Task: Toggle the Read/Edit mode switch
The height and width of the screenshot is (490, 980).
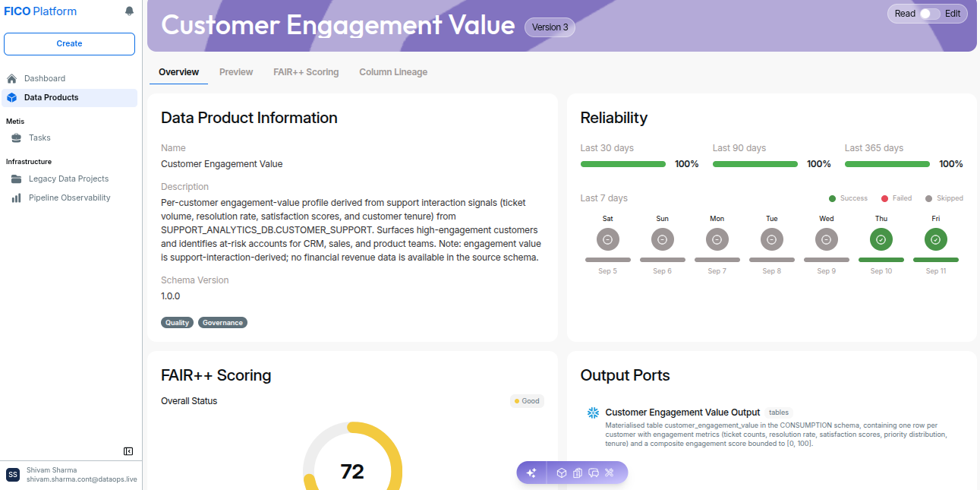Action: pos(930,14)
